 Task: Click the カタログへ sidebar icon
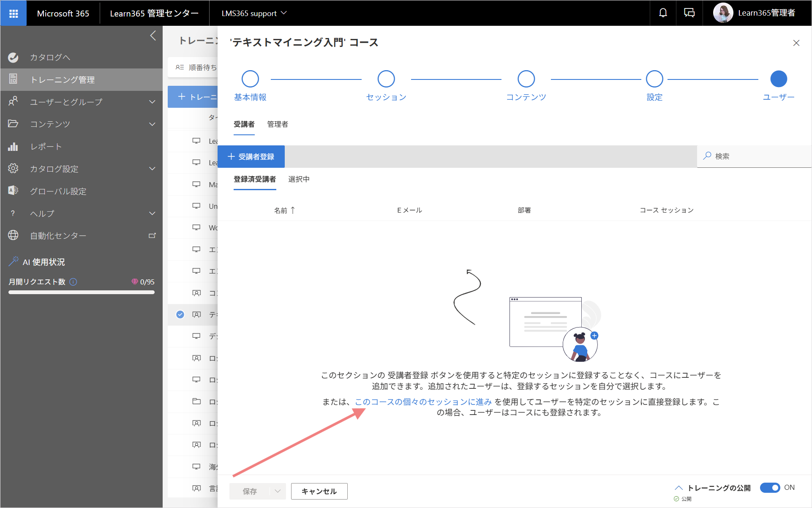[x=13, y=57]
